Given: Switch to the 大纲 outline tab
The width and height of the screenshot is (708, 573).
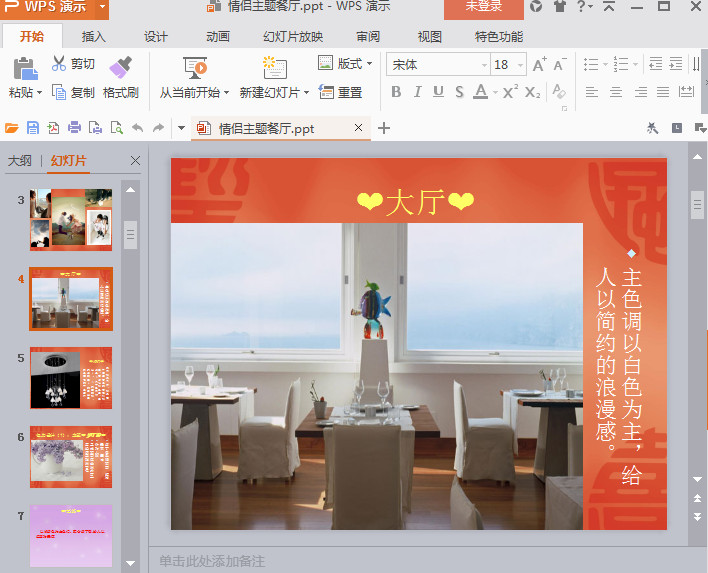Looking at the screenshot, I should (x=20, y=161).
